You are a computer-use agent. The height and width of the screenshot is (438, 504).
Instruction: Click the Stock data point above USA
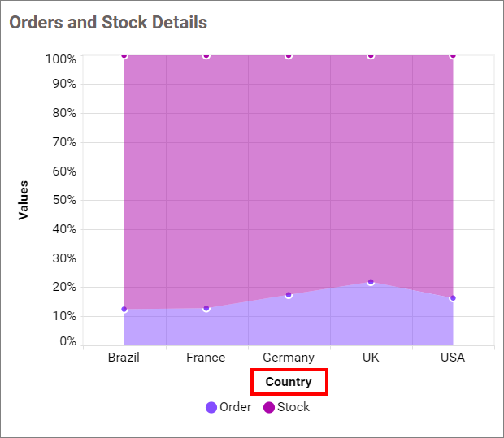453,55
